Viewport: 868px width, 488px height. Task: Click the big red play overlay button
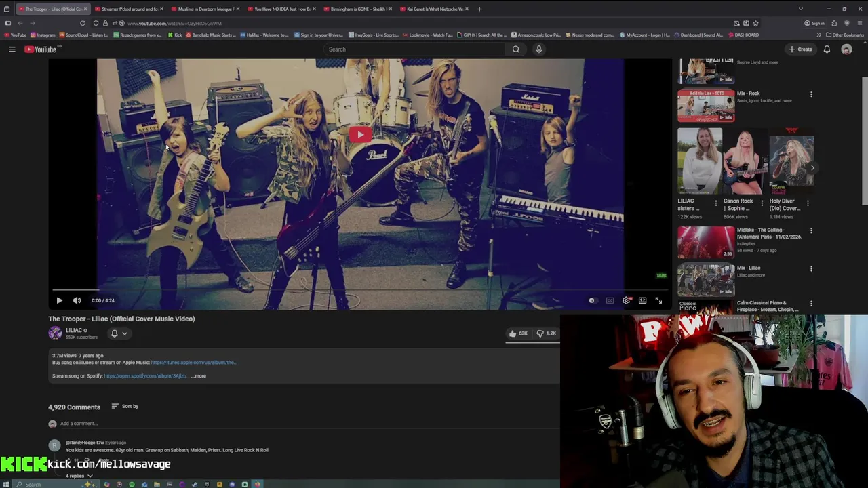[360, 134]
